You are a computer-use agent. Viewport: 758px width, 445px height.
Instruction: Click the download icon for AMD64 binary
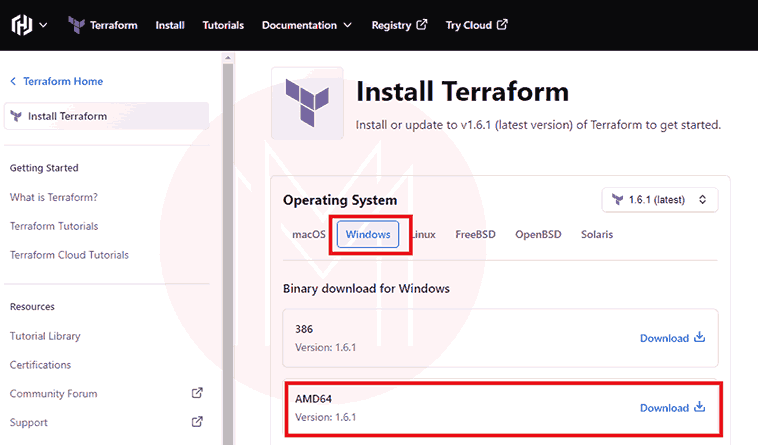700,408
